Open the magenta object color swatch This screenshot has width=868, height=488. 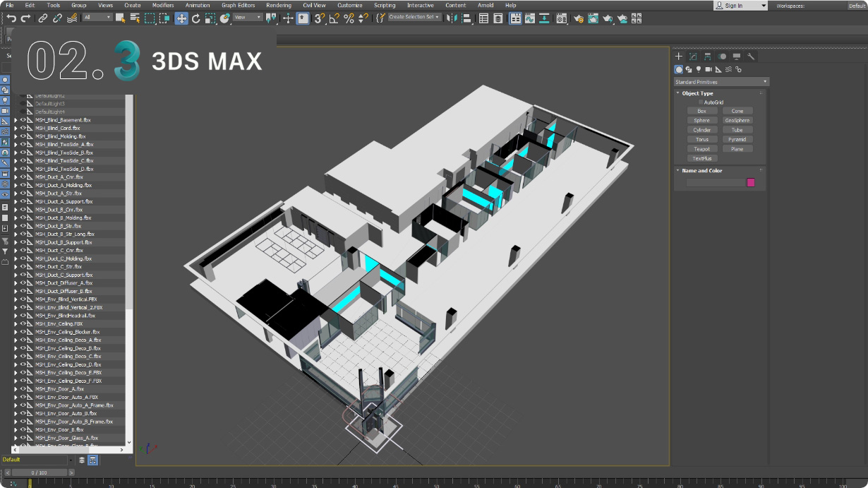click(751, 182)
